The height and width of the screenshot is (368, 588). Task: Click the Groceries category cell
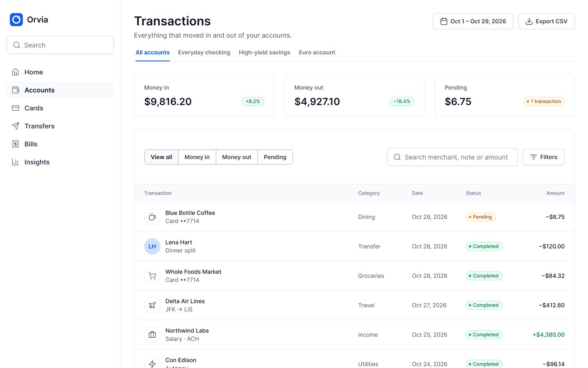coord(371,276)
